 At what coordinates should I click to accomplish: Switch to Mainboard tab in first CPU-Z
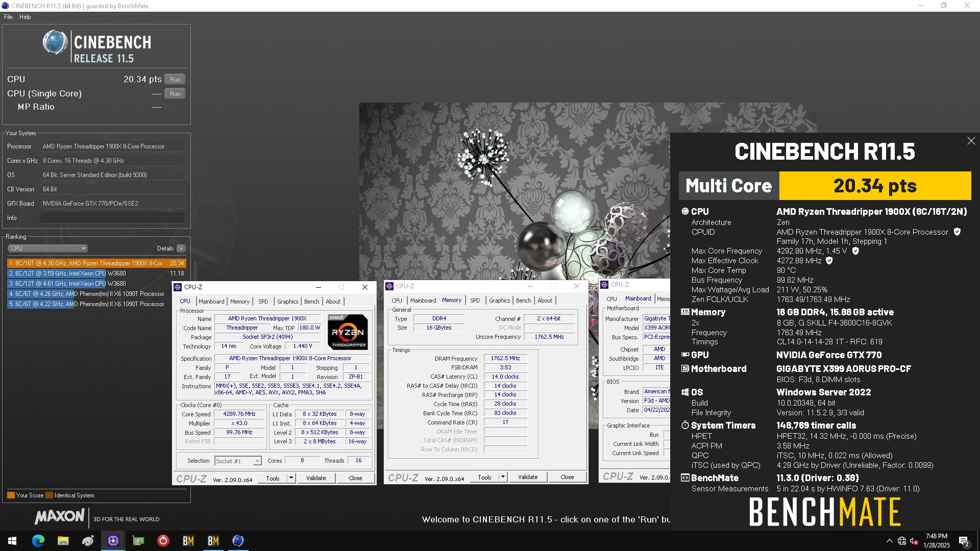(x=211, y=302)
